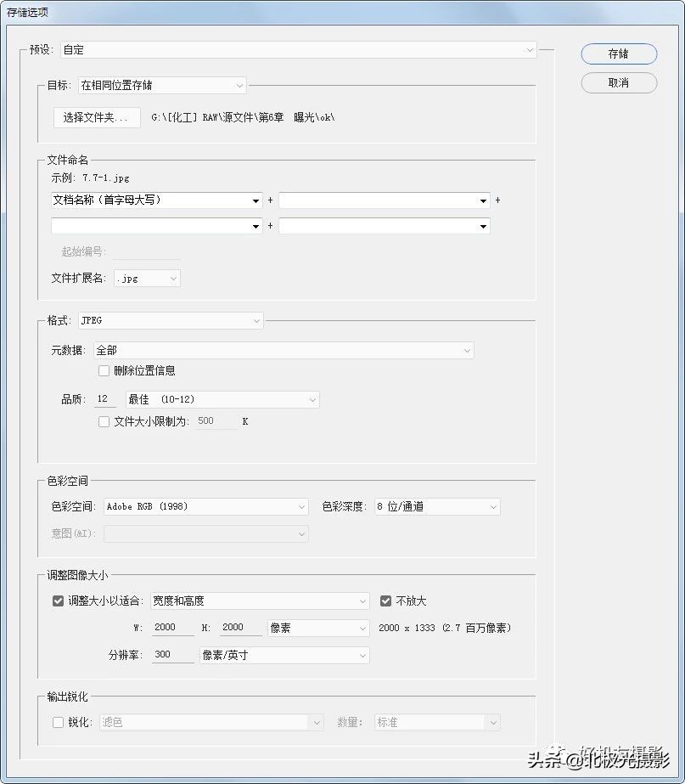Click the 取消 cancel button
Viewport: 685px width, 784px height.
point(618,83)
